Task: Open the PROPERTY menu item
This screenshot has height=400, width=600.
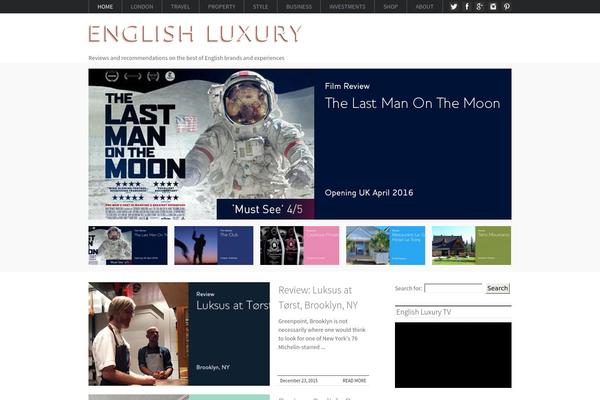Action: click(x=222, y=7)
